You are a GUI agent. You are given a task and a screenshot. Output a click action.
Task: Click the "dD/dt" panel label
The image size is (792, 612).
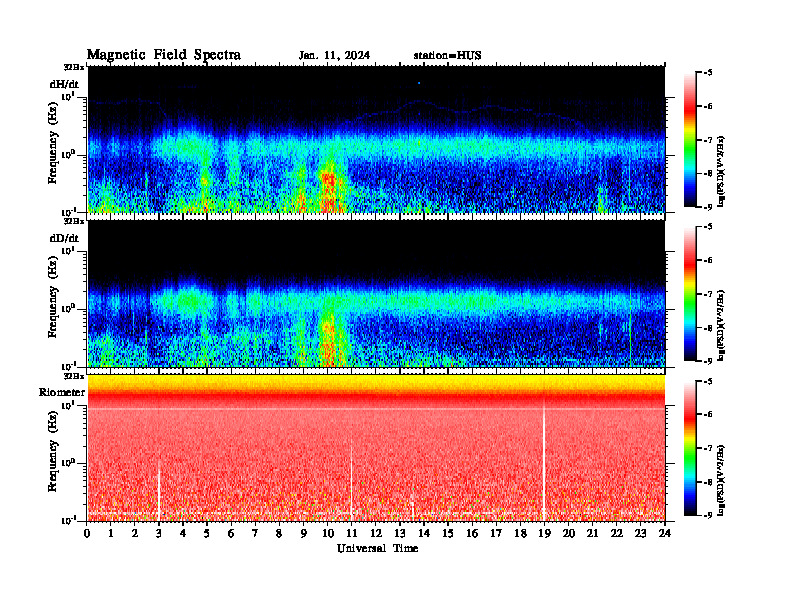point(64,238)
